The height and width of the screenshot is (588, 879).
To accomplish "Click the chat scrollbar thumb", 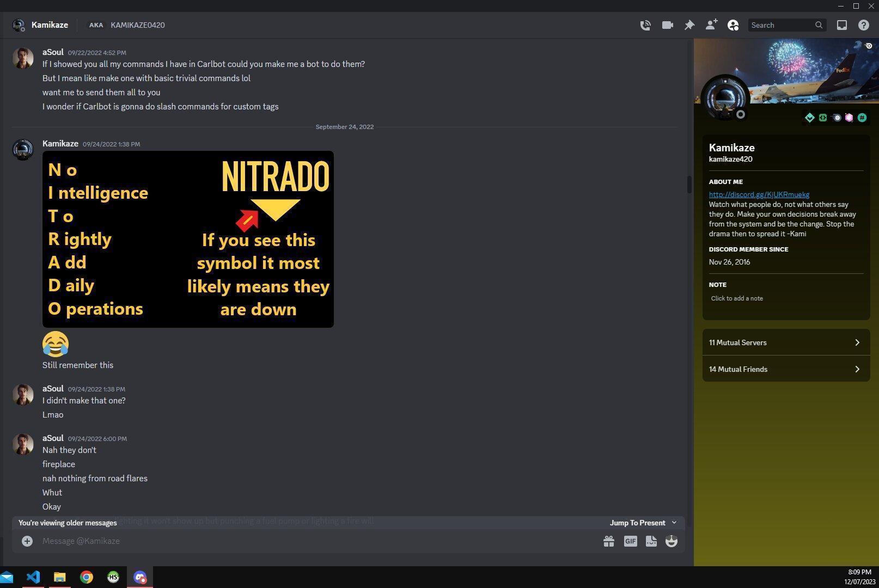I will coord(689,185).
